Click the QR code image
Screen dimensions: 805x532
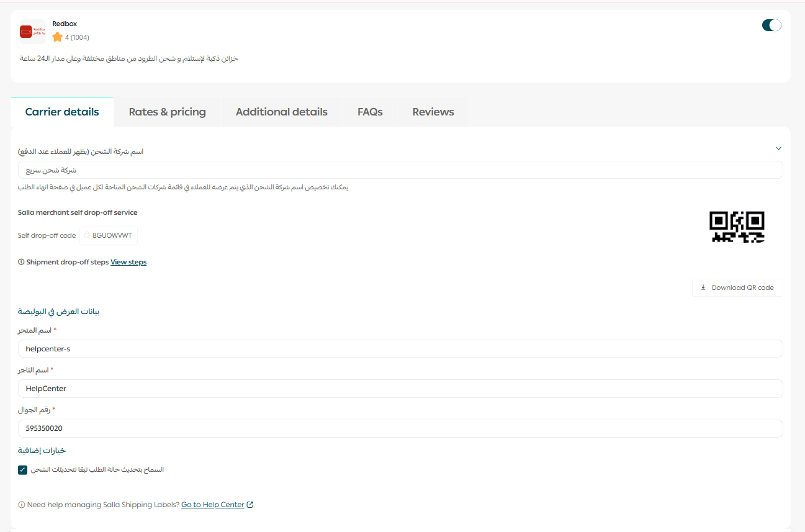[x=737, y=227]
